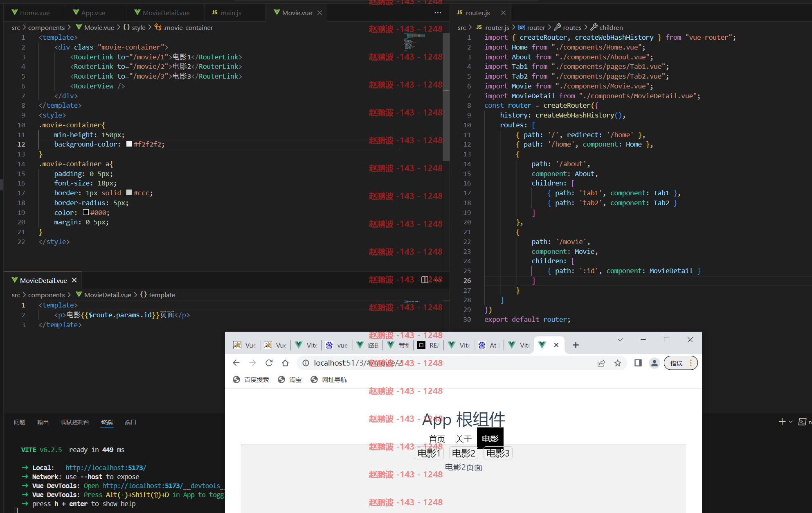812x513 pixels.
Task: Switch to the Home.vue editor tab
Action: point(34,13)
